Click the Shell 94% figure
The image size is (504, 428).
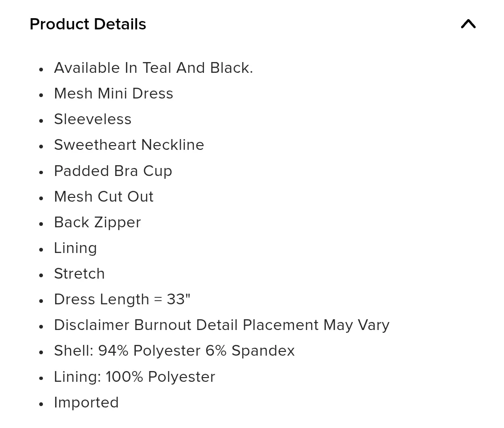[113, 351]
